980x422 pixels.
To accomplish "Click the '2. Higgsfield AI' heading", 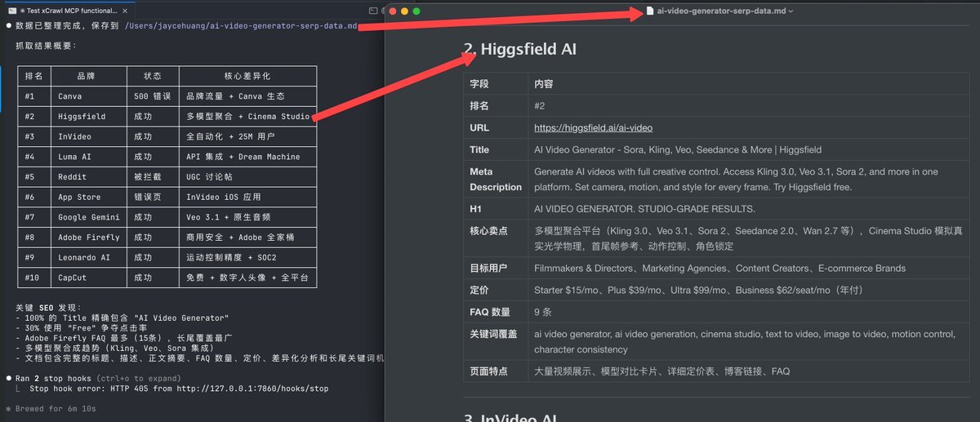I will 519,49.
